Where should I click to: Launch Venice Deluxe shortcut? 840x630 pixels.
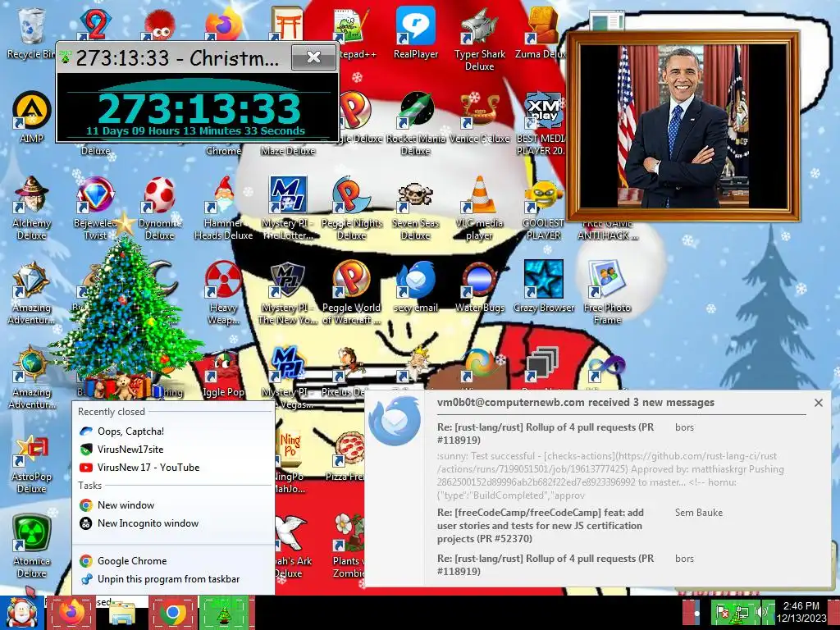pos(479,117)
